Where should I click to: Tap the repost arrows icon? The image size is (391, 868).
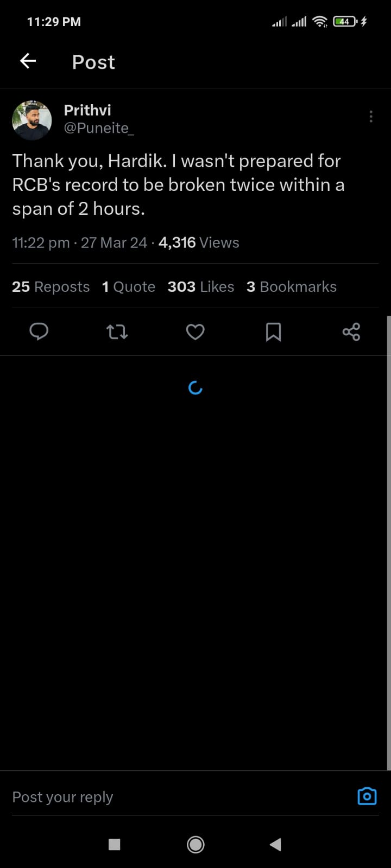(117, 331)
